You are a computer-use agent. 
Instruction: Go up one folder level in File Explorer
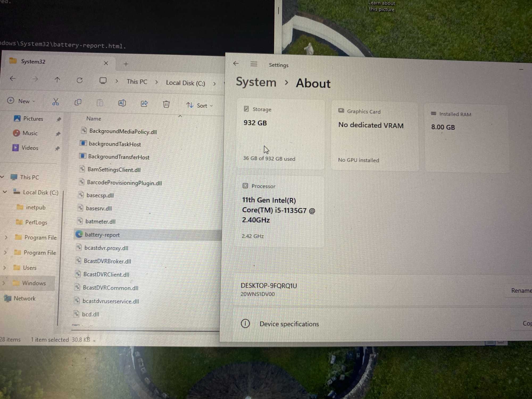[x=57, y=80]
